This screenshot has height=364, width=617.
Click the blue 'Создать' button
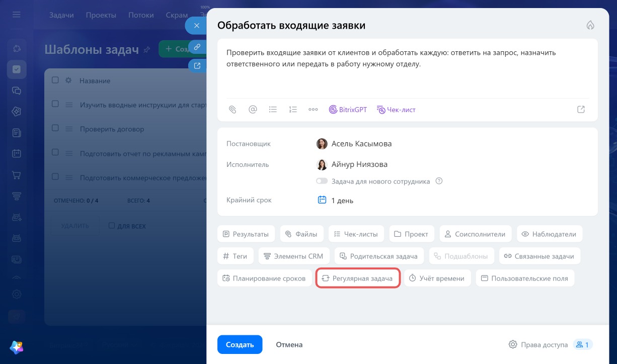coord(240,344)
